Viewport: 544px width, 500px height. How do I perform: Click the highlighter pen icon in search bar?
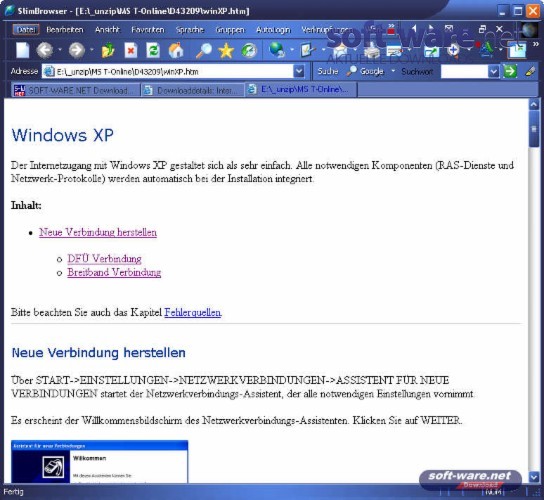tap(530, 71)
